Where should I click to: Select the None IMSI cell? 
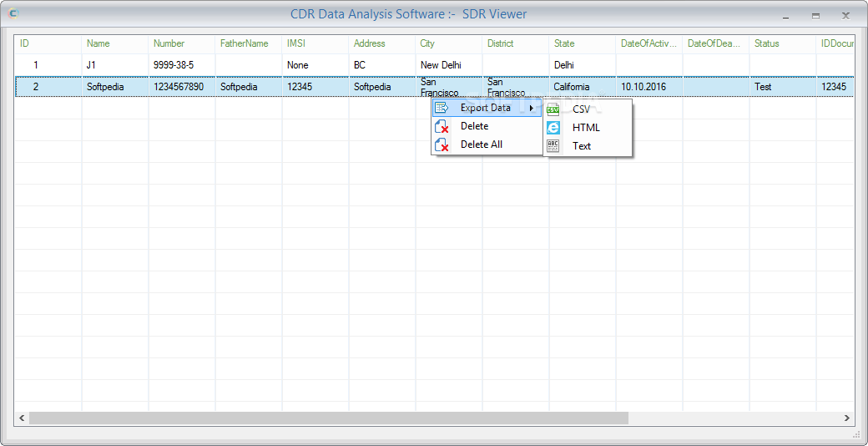(315, 65)
